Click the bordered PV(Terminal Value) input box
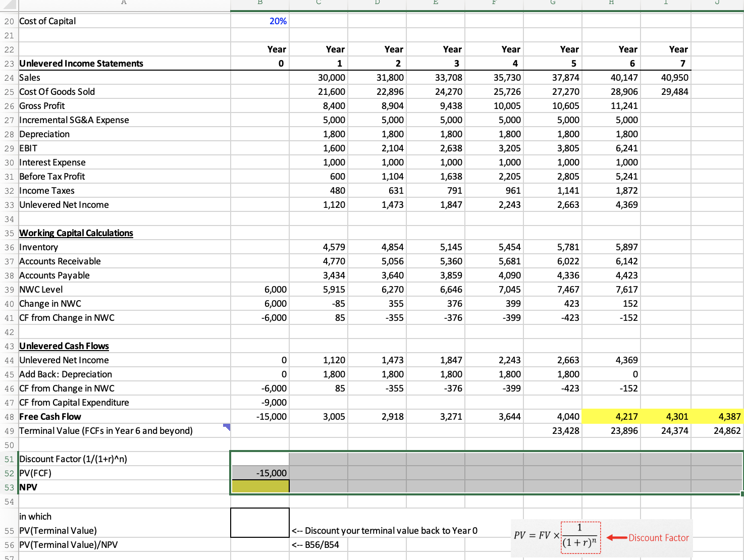Viewport: 744px width, 560px height. 260,523
